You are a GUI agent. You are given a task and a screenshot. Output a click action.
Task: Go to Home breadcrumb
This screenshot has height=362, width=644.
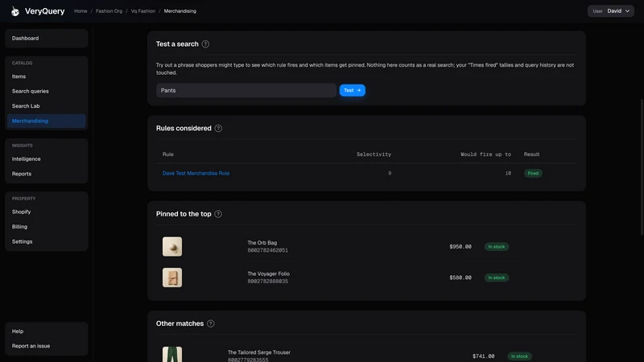pyautogui.click(x=80, y=11)
